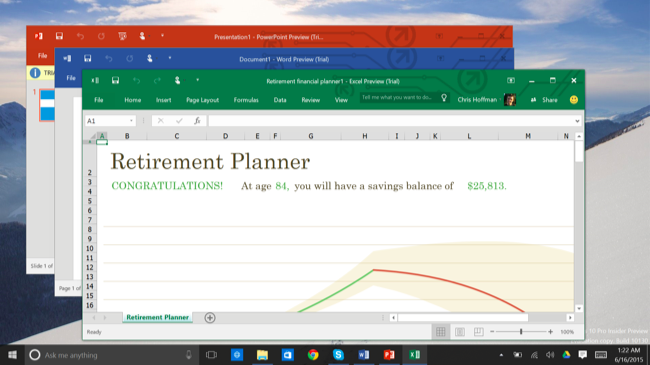The width and height of the screenshot is (650, 365).
Task: Expand the Name Box dropdown arrow
Action: click(x=131, y=121)
